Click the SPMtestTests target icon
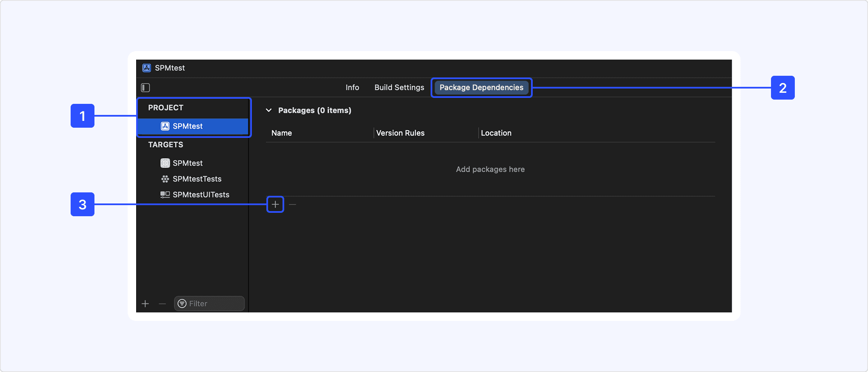 tap(165, 179)
